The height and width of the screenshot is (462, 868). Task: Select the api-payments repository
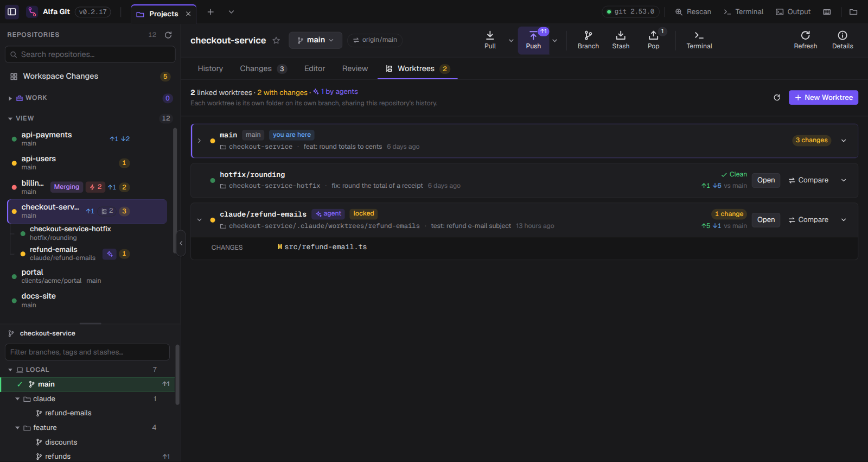87,139
